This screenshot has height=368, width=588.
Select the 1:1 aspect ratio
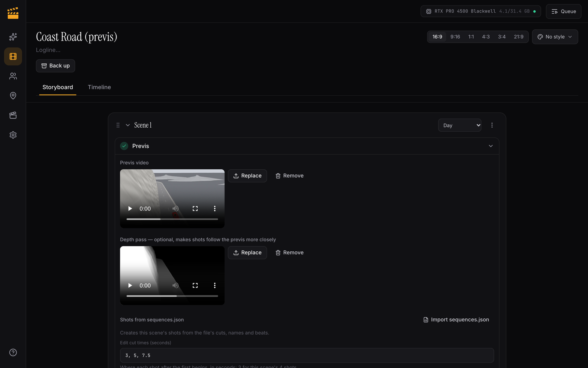471,37
